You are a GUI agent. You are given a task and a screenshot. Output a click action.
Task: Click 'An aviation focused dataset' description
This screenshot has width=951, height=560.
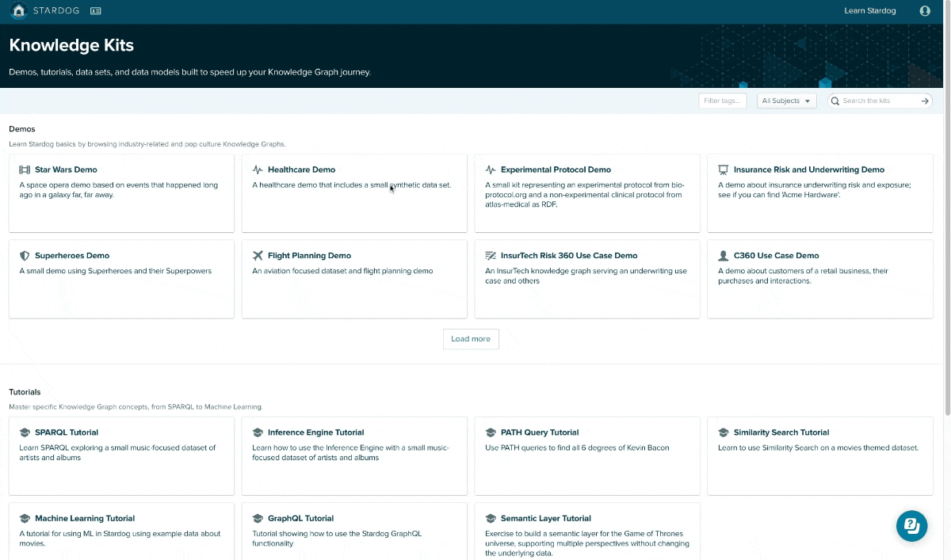(x=342, y=271)
